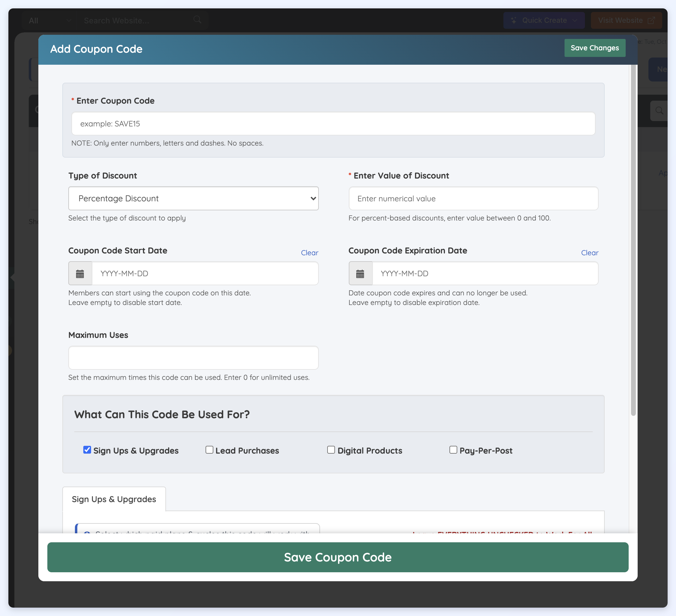Viewport: 676px width, 616px height.
Task: Click the search magnifier icon in top bar
Action: [x=197, y=20]
